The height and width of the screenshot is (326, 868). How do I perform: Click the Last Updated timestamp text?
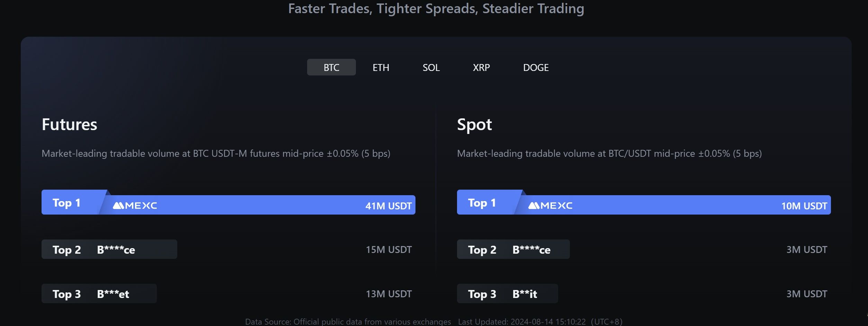[x=540, y=322]
